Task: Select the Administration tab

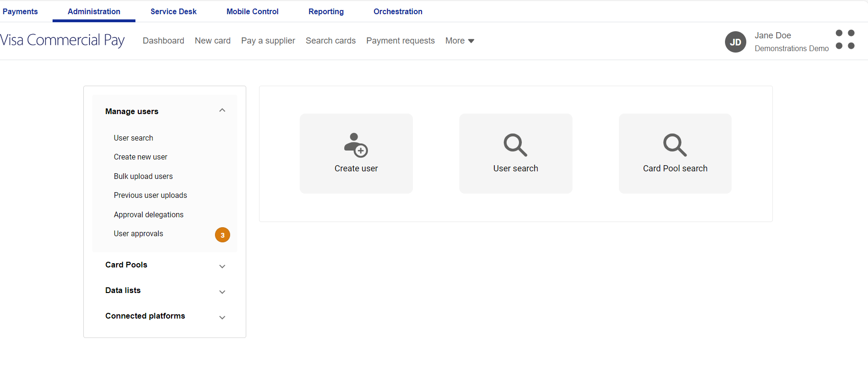Action: click(94, 11)
